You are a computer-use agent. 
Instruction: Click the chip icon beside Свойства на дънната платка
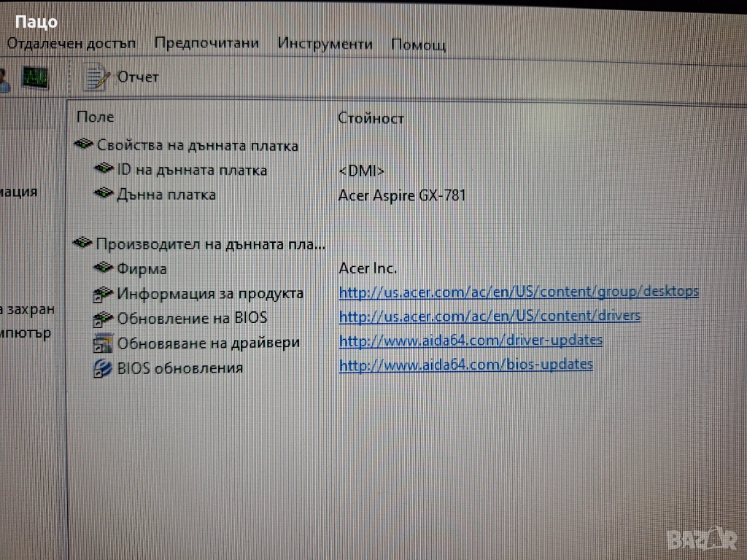click(x=84, y=145)
